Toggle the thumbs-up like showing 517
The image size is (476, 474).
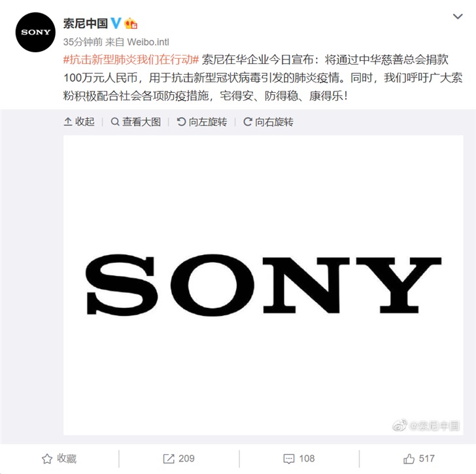[419, 458]
